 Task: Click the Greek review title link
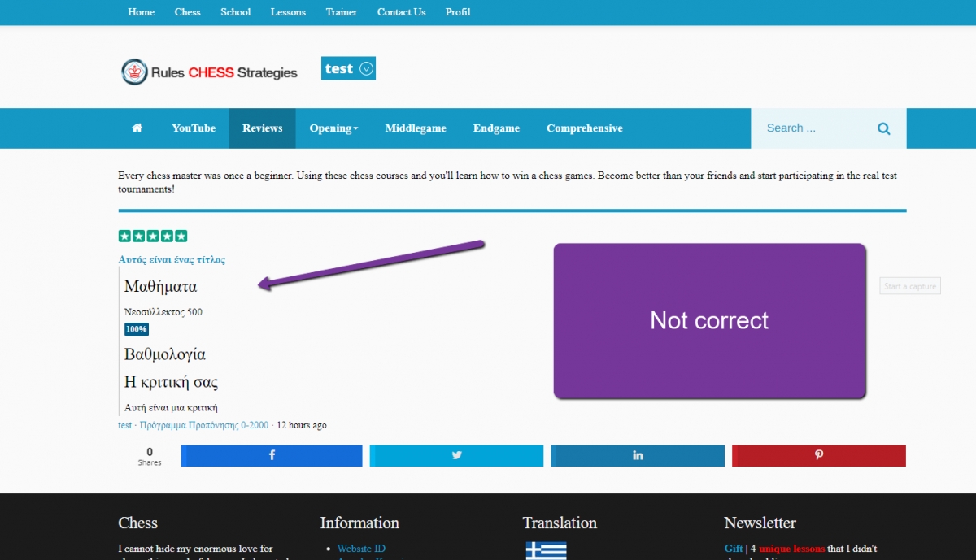172,260
